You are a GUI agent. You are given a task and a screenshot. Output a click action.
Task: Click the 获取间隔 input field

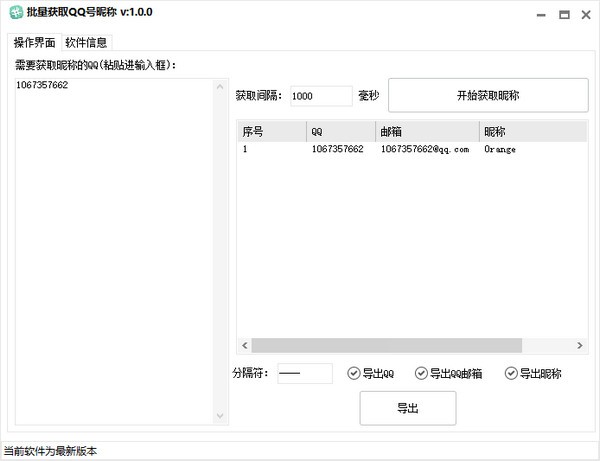pos(321,96)
